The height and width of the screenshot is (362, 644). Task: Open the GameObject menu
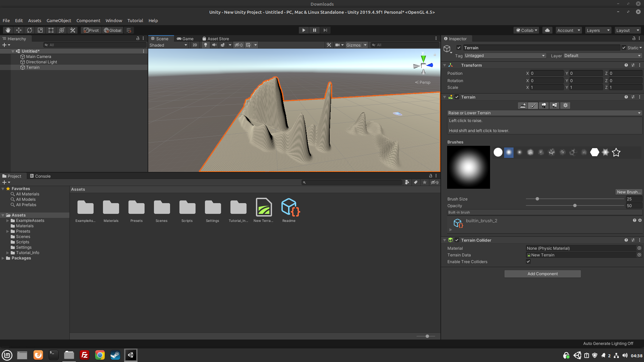59,20
